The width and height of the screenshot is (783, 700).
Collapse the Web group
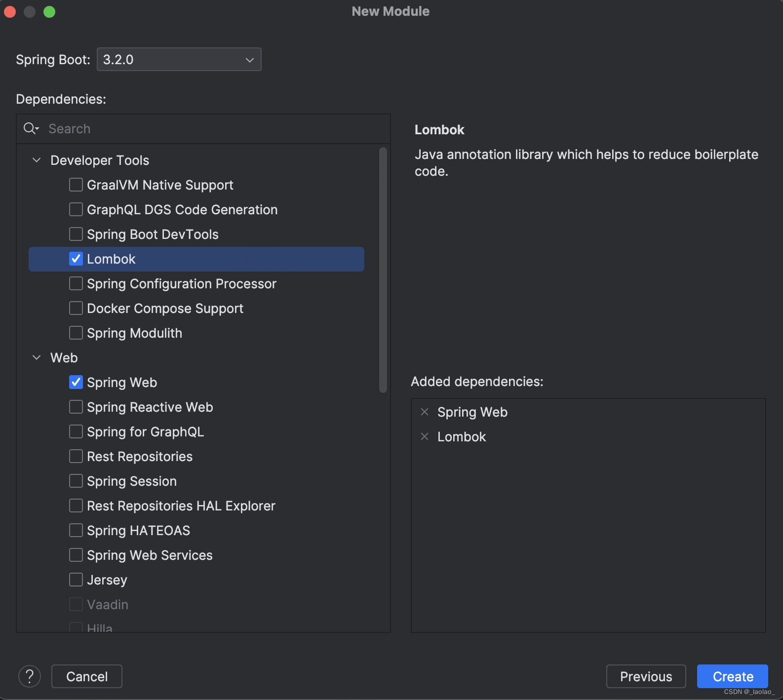click(37, 357)
